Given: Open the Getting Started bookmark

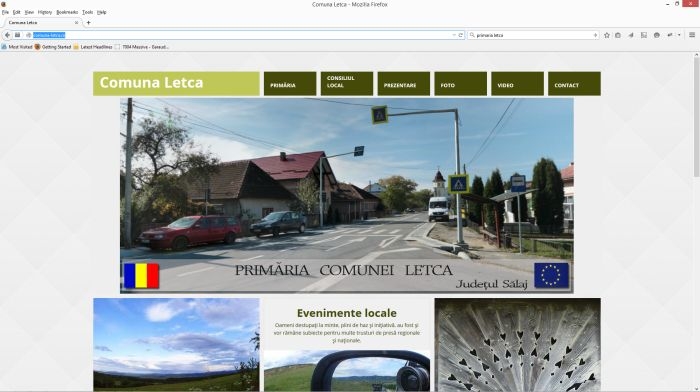Looking at the screenshot, I should pyautogui.click(x=53, y=47).
